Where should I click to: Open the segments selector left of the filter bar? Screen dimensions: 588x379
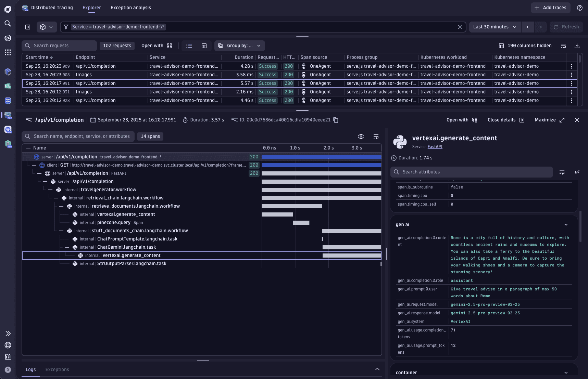[47, 27]
